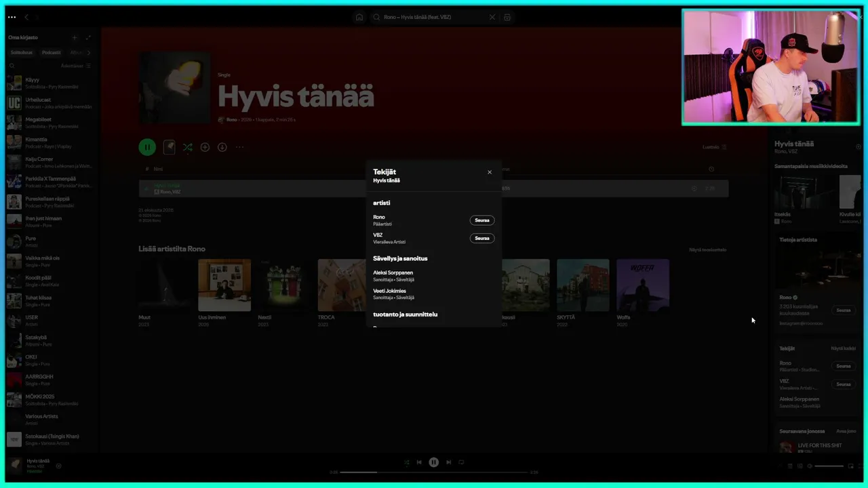The image size is (868, 488).
Task: Open the Uus ihminen album thumbnail
Action: [224, 285]
